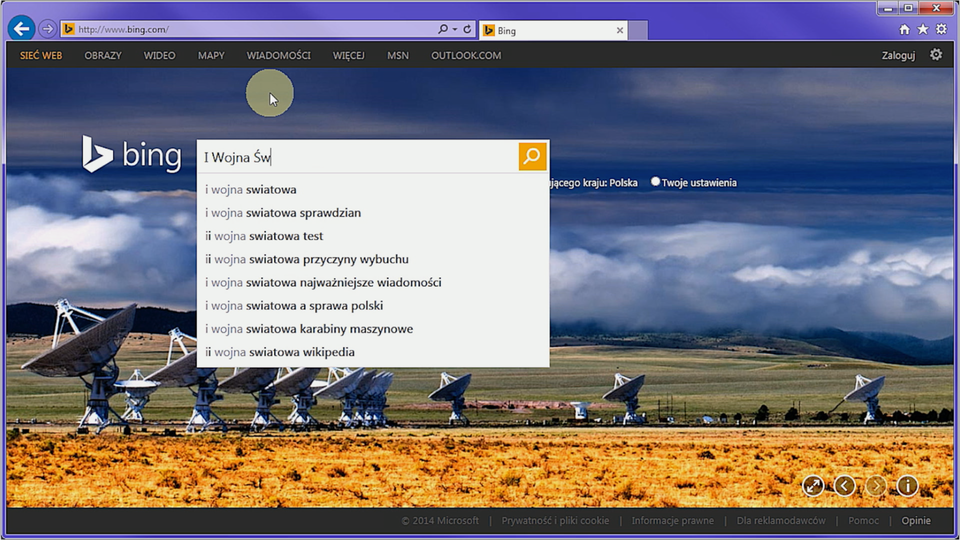Select suggestion 'ii wojna swiatowa przyczyny wybuchu'
Viewport: 960px width, 540px height.
point(373,260)
